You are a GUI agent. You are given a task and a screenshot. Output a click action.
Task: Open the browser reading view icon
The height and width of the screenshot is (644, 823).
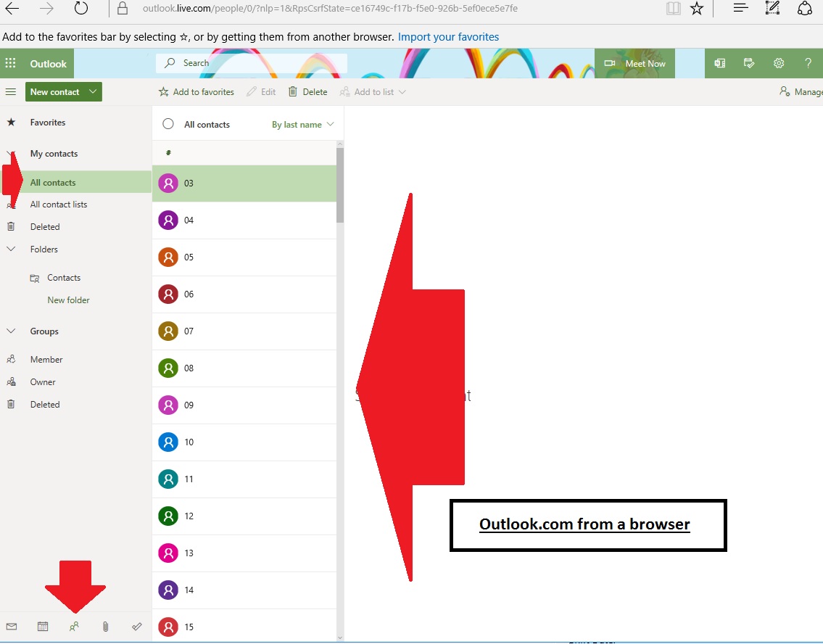click(674, 9)
